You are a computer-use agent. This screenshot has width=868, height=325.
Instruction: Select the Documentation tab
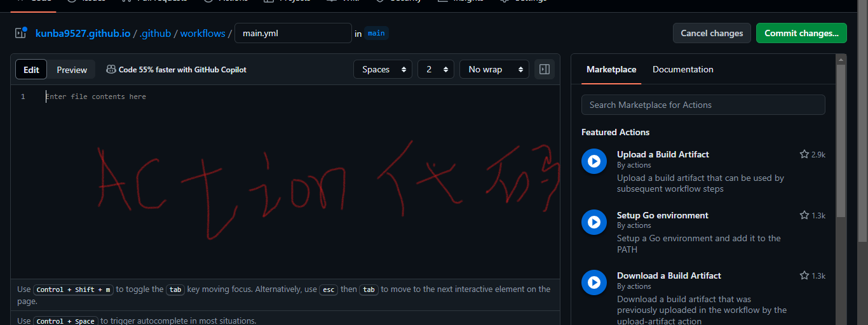(683, 69)
